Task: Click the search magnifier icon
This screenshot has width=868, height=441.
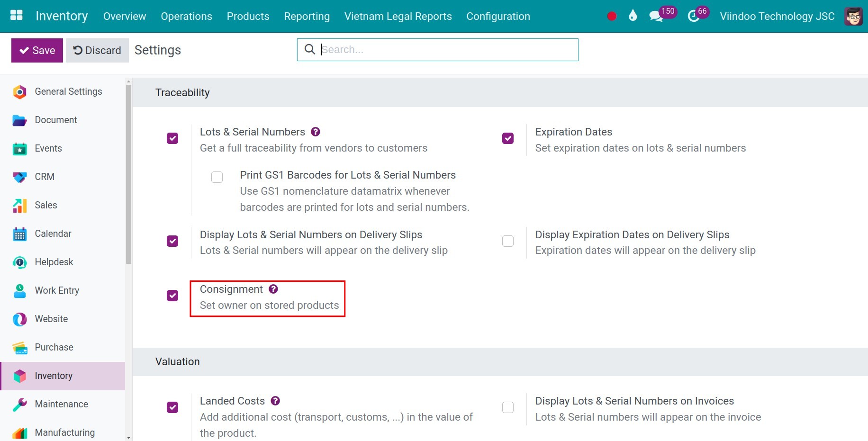Action: (310, 49)
